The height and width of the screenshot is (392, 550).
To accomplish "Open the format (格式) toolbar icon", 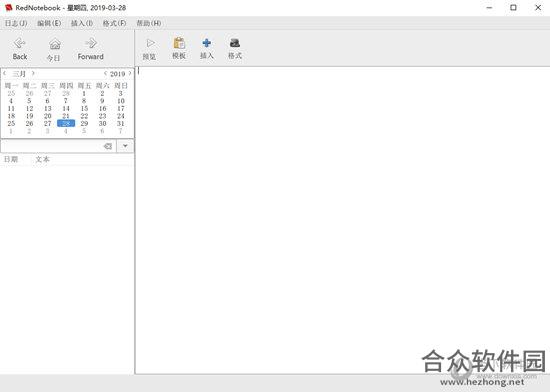I will click(235, 43).
